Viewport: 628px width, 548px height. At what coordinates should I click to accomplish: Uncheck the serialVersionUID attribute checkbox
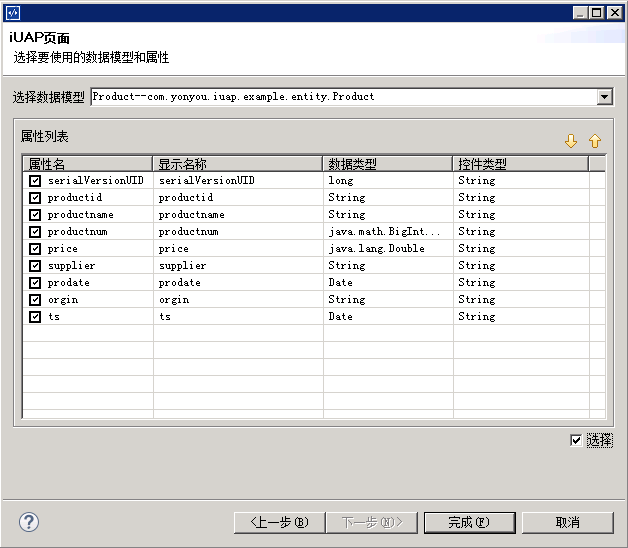coord(35,181)
